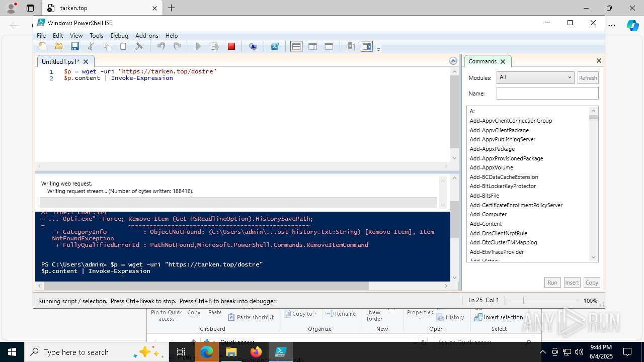Open the File menu
The height and width of the screenshot is (362, 644).
point(41,36)
